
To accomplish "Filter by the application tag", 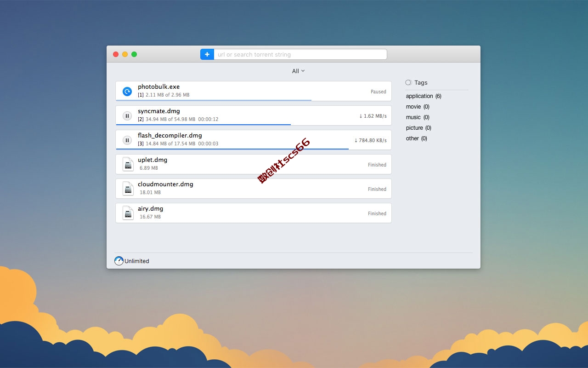I will (x=424, y=96).
